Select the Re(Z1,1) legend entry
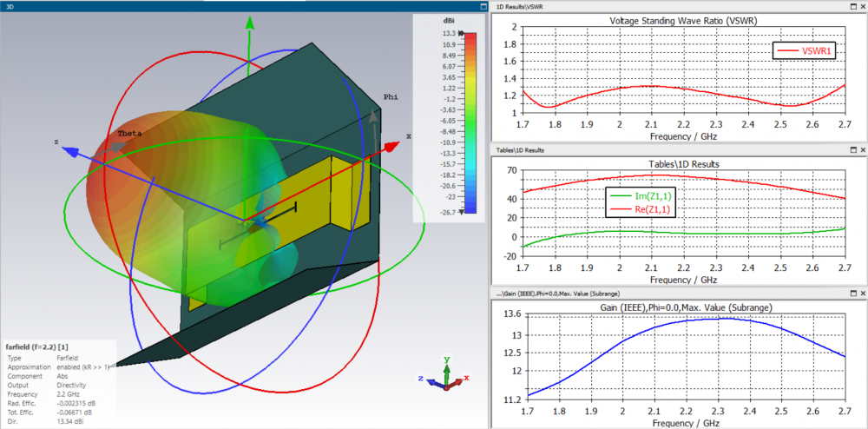The height and width of the screenshot is (429, 868). (641, 208)
